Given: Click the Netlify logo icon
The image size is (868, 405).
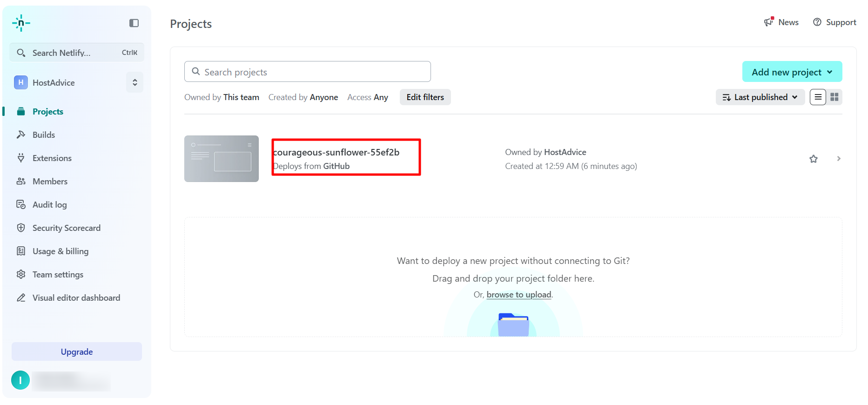Looking at the screenshot, I should coord(21,23).
